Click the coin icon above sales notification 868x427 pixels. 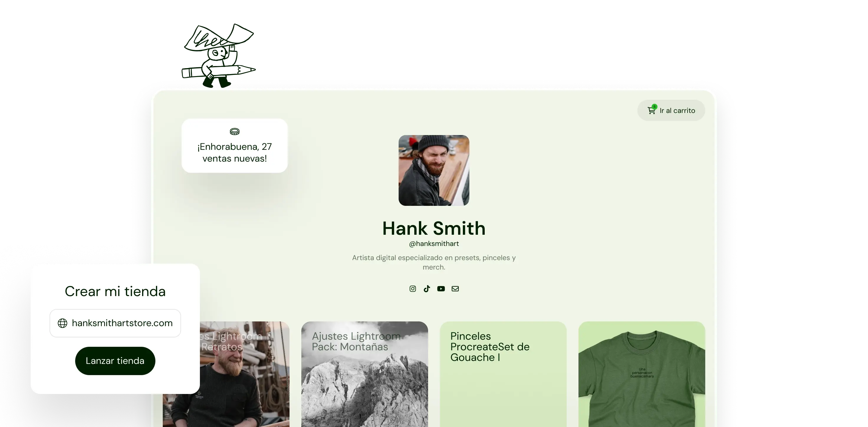(x=234, y=132)
